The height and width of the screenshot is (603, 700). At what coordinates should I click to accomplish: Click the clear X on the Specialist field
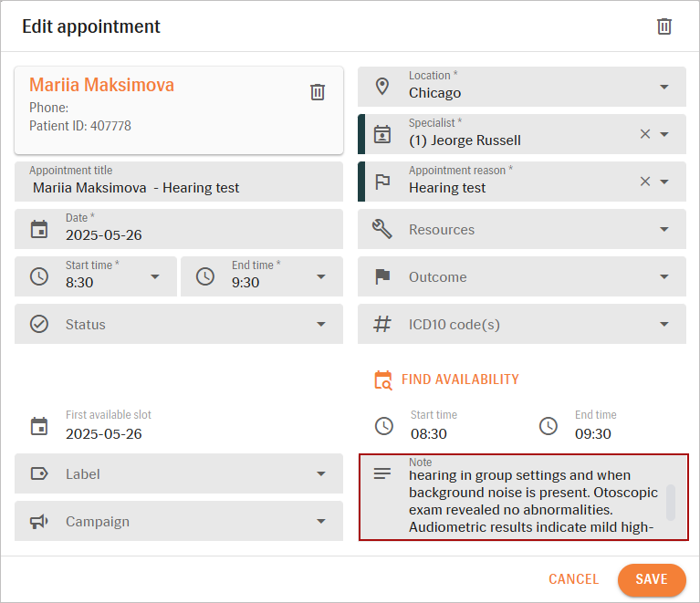tap(645, 134)
